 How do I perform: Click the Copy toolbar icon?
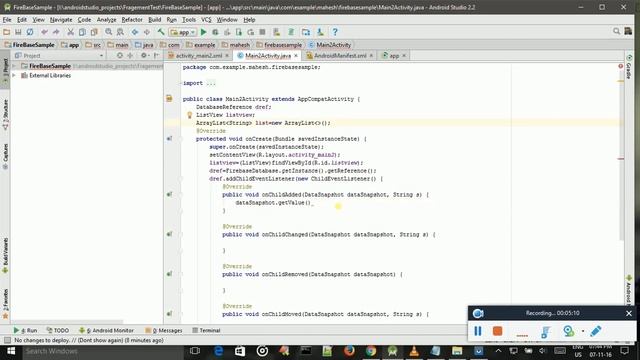click(x=82, y=32)
